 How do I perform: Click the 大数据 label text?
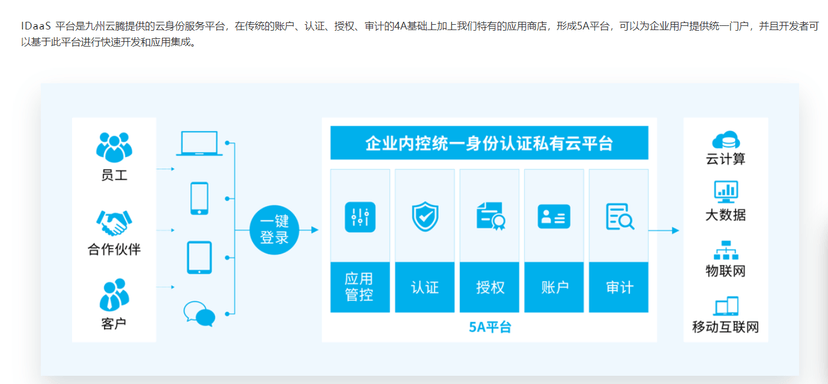coord(726,215)
